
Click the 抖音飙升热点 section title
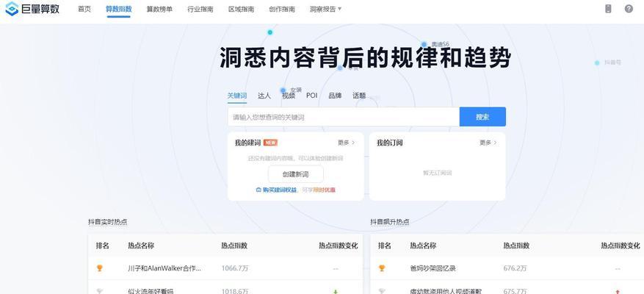click(390, 222)
